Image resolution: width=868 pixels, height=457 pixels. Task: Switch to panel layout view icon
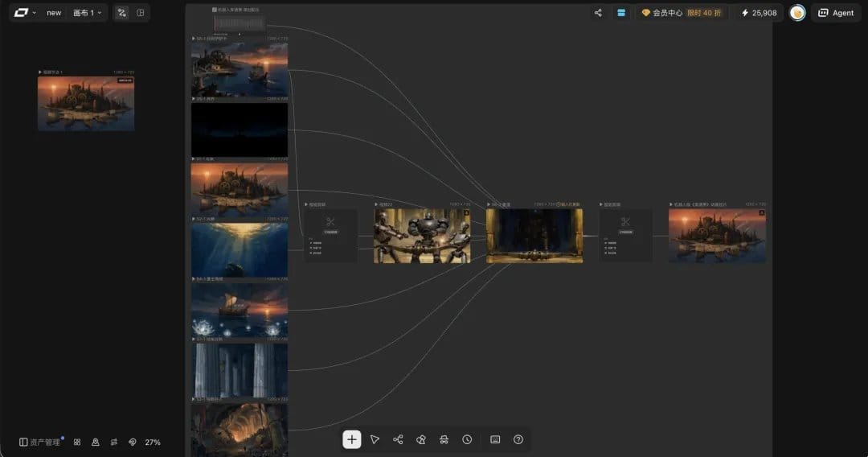click(141, 13)
